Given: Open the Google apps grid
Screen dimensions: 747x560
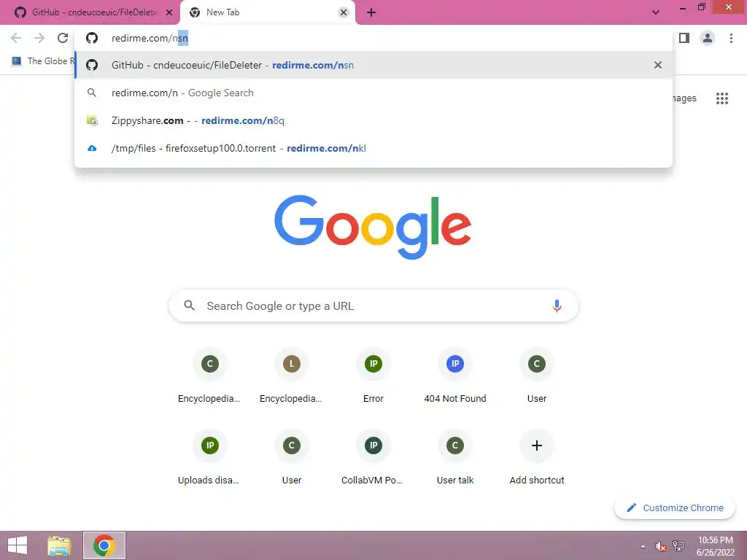Looking at the screenshot, I should [x=721, y=98].
